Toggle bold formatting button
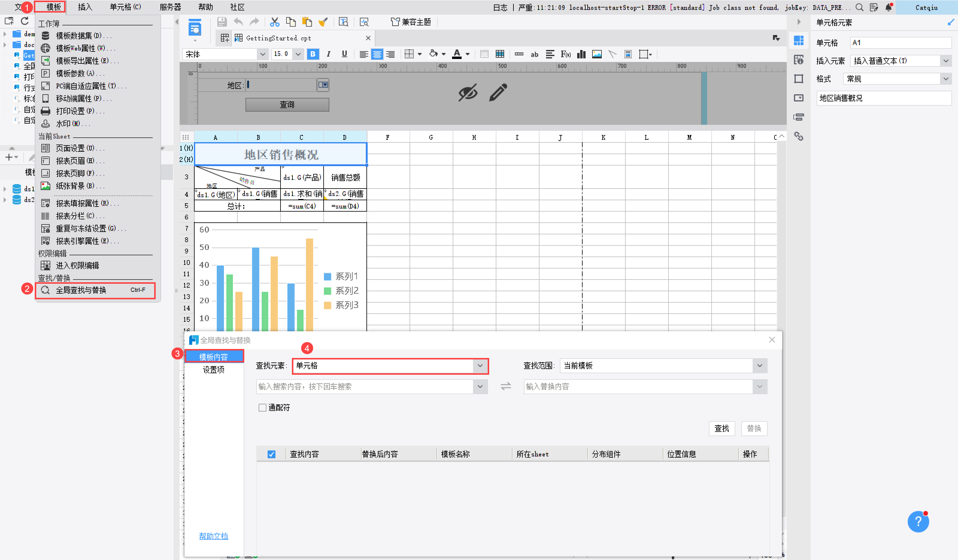The height and width of the screenshot is (560, 958). pos(313,54)
